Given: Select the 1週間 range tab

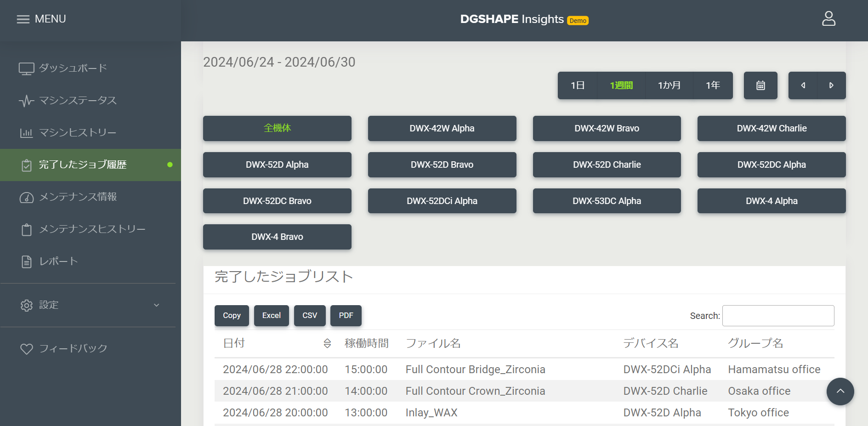Looking at the screenshot, I should (x=621, y=85).
